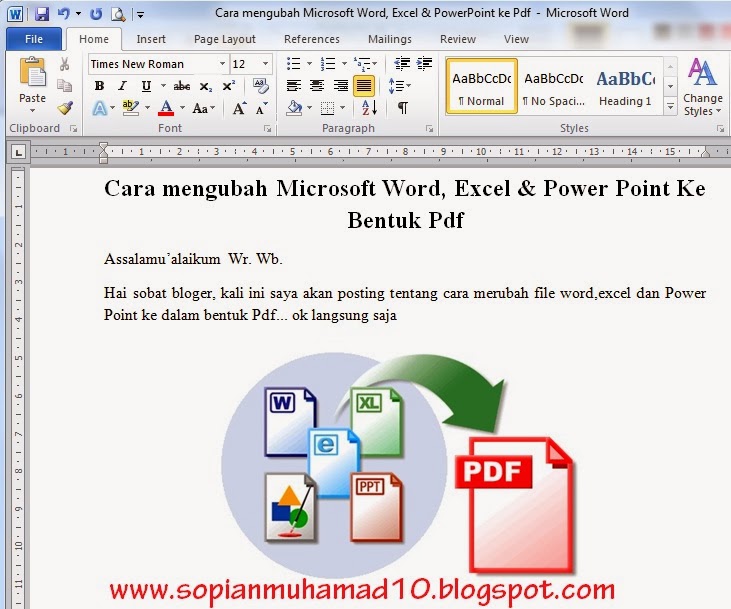Apply red font color
The image size is (731, 609).
coord(166,108)
